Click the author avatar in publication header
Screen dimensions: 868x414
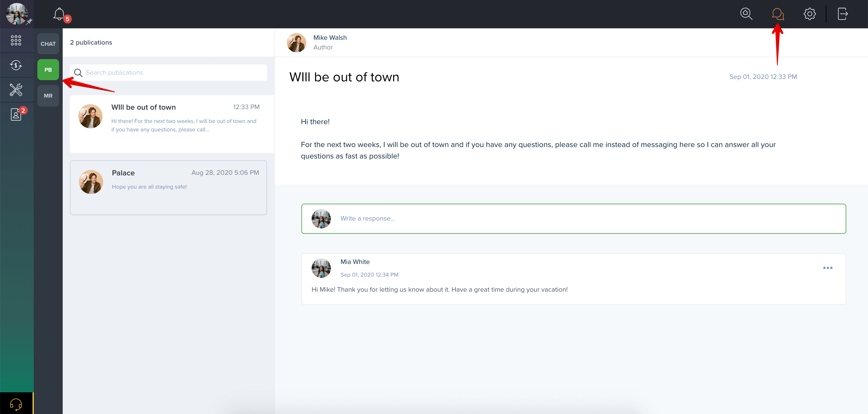click(x=297, y=43)
